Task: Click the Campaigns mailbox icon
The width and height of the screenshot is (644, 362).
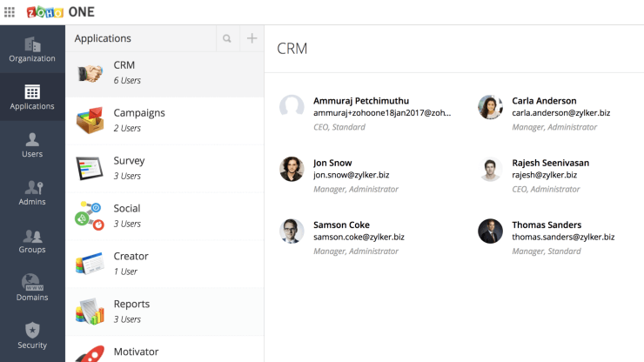Action: point(90,120)
